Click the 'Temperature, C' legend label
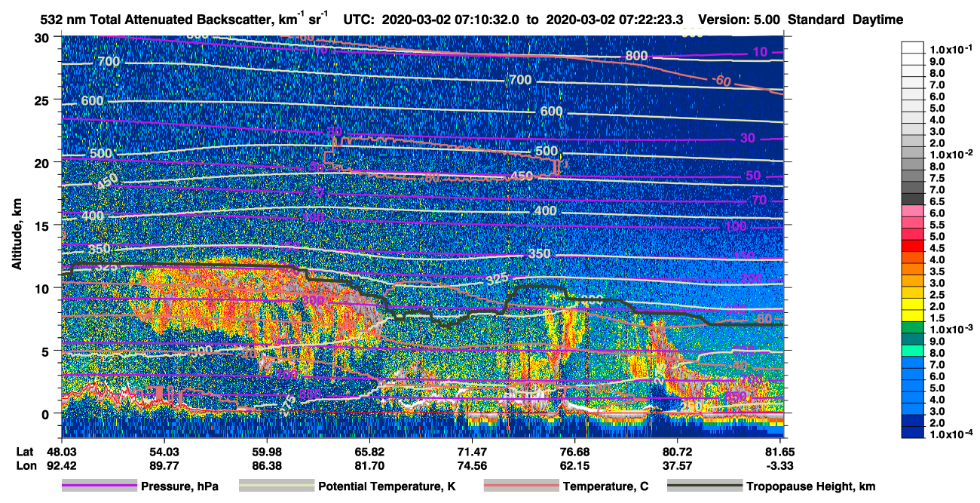 (x=605, y=487)
